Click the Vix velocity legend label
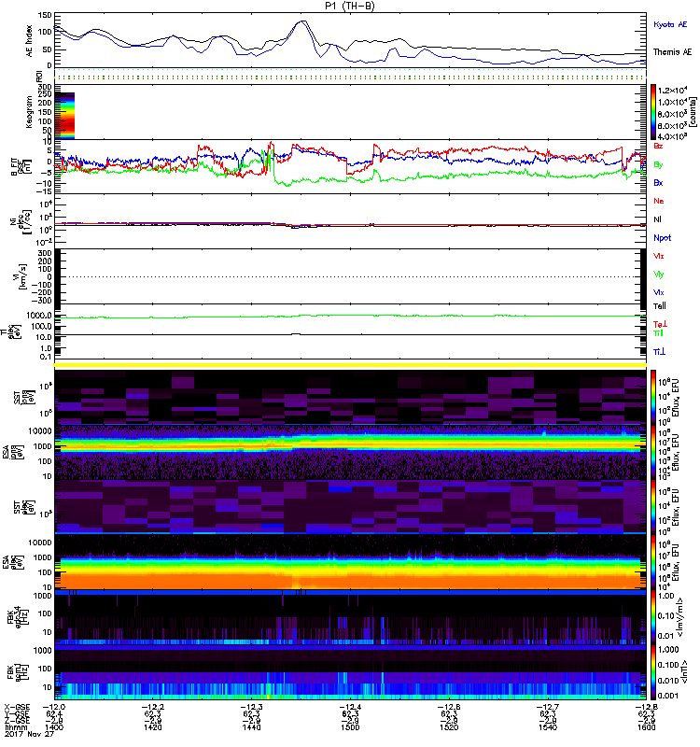The height and width of the screenshot is (747, 700). (659, 292)
